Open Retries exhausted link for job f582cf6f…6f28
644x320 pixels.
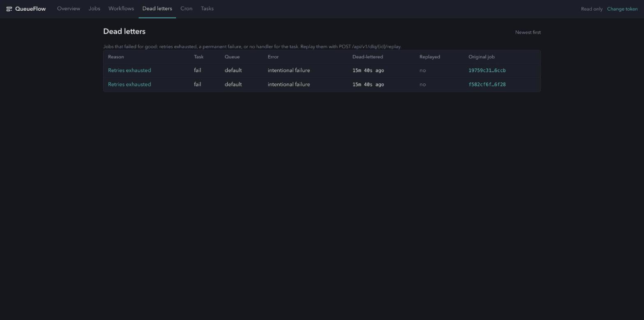(x=129, y=84)
